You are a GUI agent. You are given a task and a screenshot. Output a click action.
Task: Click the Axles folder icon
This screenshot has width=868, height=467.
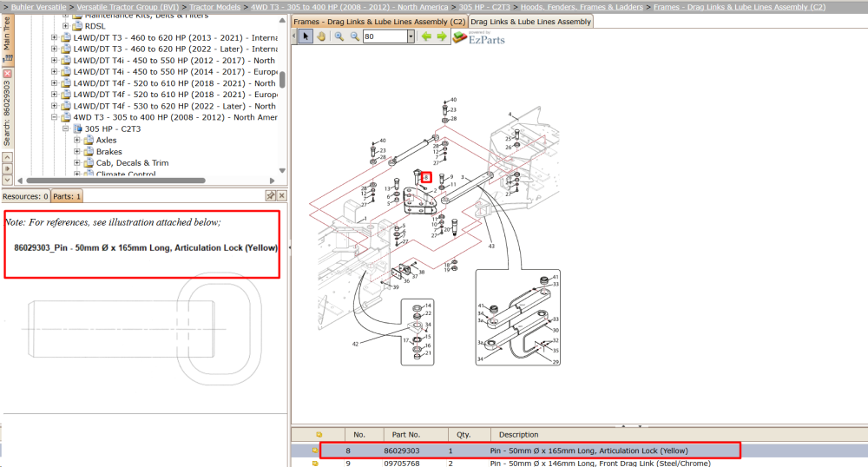(x=89, y=140)
